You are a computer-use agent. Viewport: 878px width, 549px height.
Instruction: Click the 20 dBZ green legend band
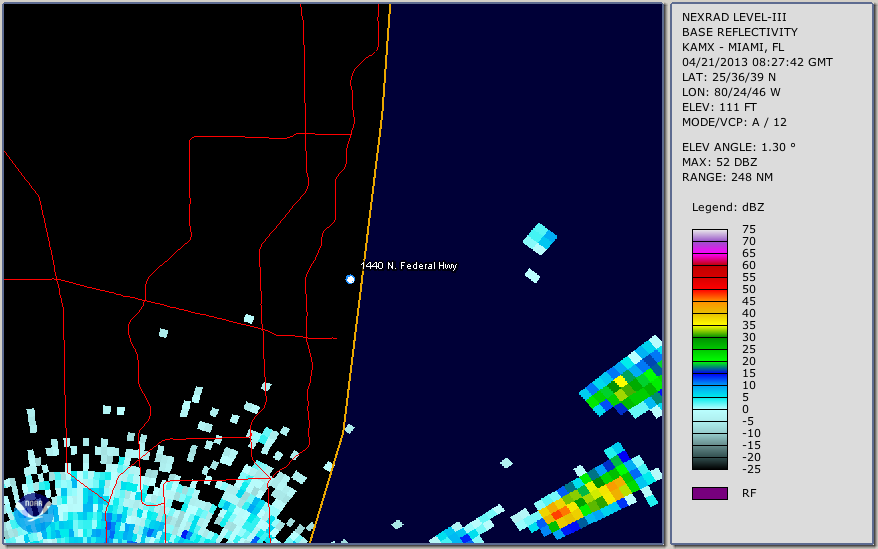tap(709, 367)
